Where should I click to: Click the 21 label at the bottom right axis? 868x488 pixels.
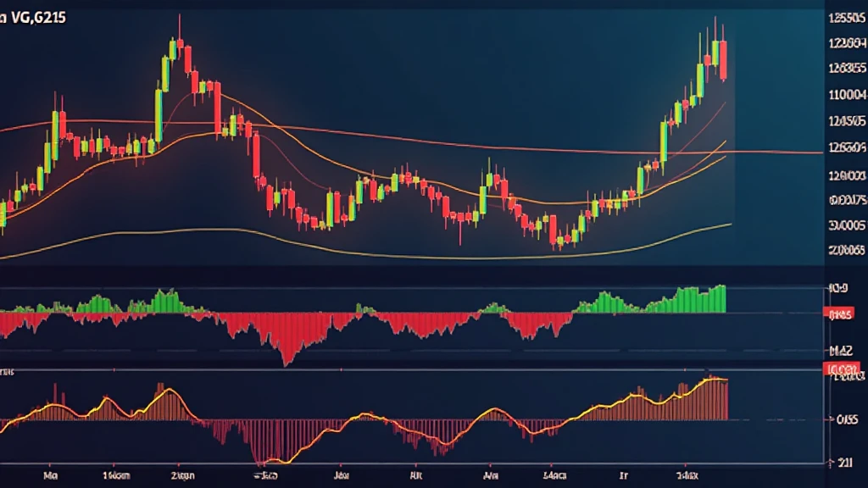(x=845, y=463)
